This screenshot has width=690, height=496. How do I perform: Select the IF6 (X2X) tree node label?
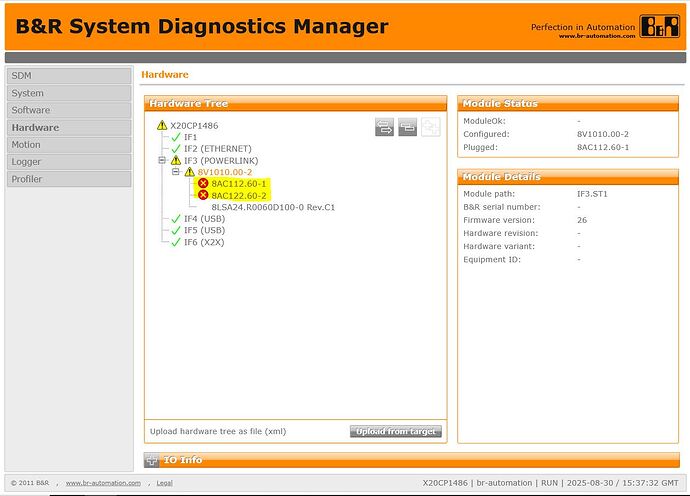(x=204, y=242)
